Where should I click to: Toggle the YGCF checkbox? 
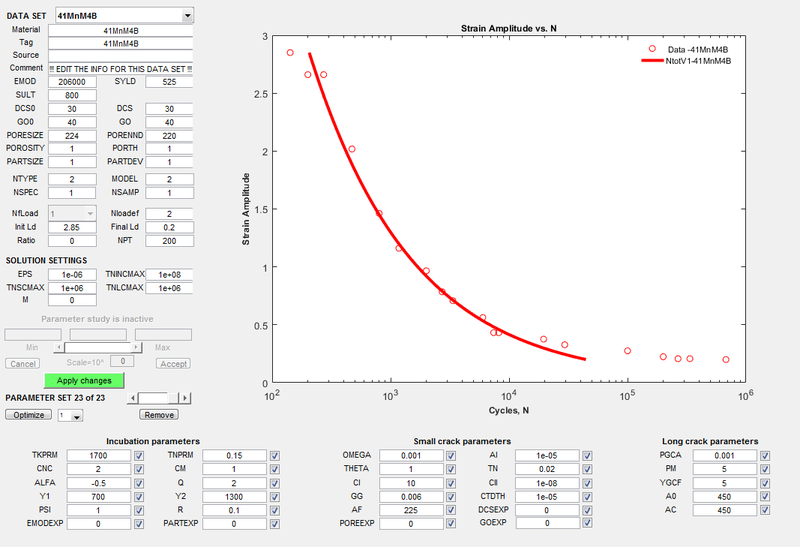(765, 482)
